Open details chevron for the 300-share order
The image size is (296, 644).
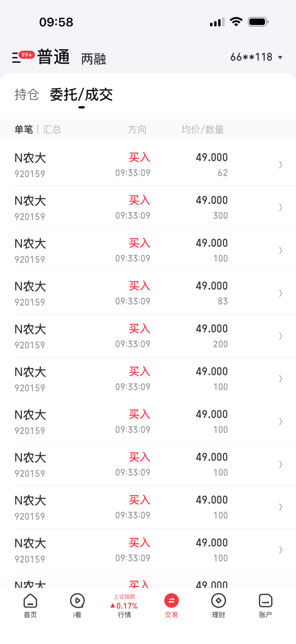coord(281,208)
